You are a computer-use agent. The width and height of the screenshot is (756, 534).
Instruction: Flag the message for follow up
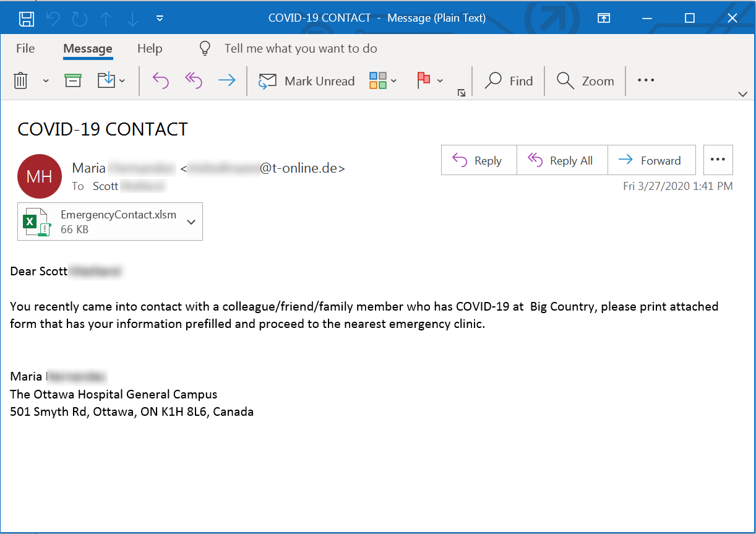pos(423,80)
